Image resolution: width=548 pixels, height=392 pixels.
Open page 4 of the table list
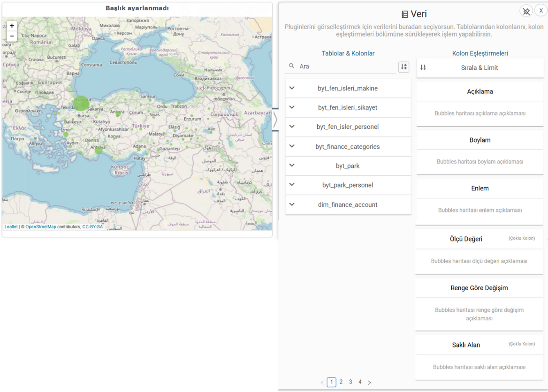[x=360, y=382]
